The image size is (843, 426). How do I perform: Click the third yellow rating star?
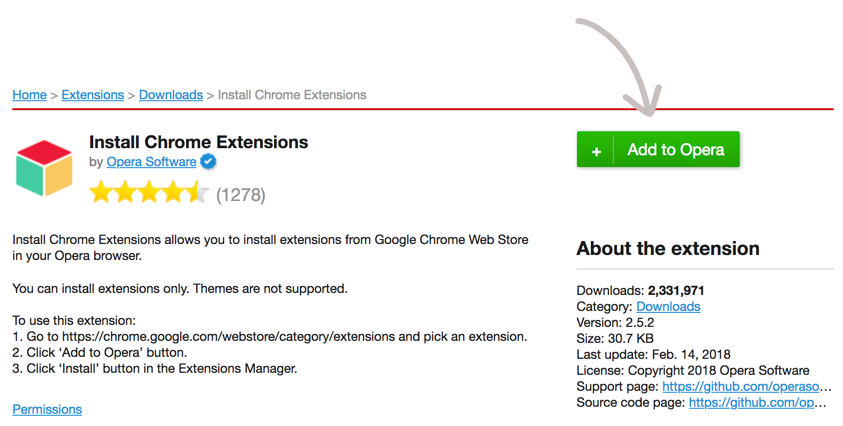pos(149,194)
